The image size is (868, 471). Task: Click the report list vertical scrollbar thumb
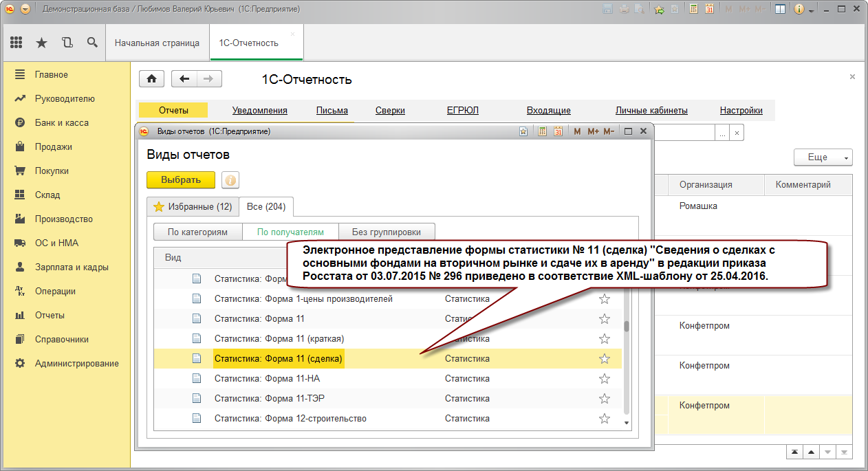click(x=626, y=326)
